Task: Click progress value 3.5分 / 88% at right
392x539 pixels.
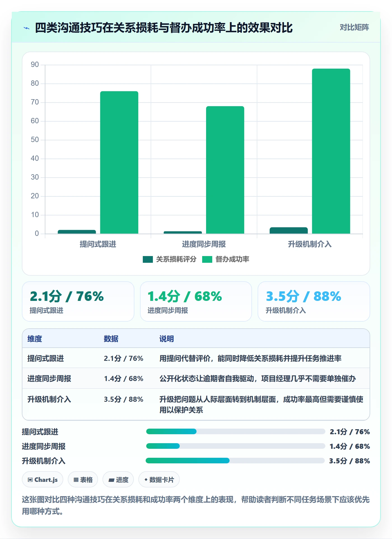Action: pos(349,461)
